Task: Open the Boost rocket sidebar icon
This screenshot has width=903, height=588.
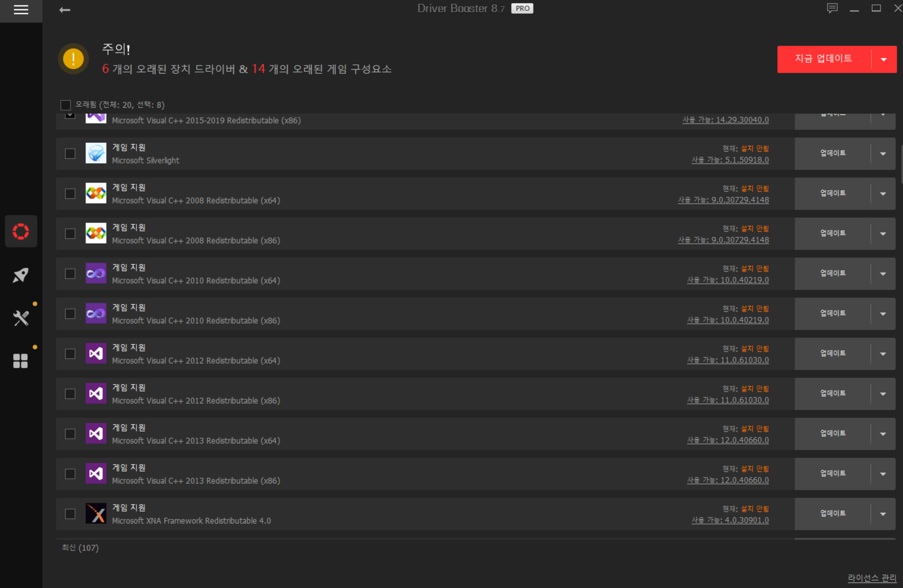Action: (21, 275)
